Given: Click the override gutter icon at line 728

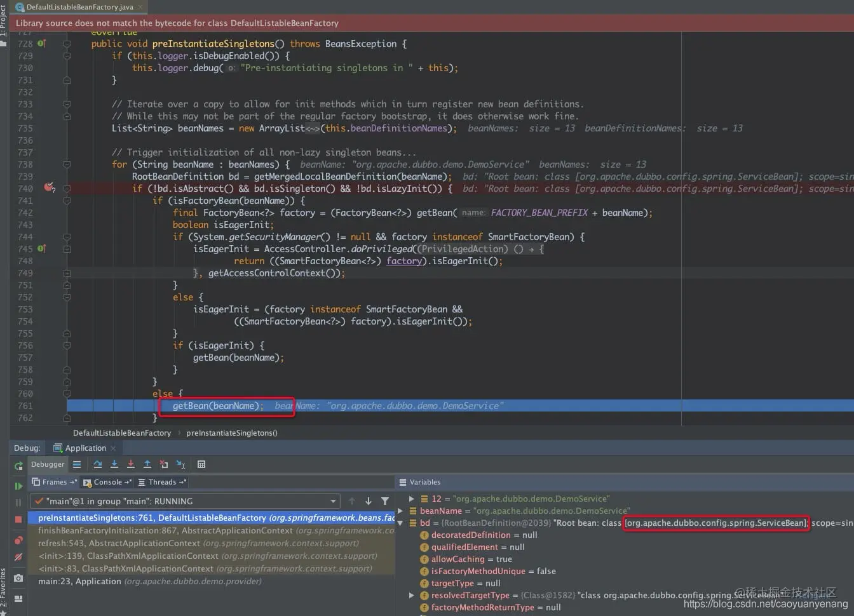Looking at the screenshot, I should pyautogui.click(x=41, y=44).
